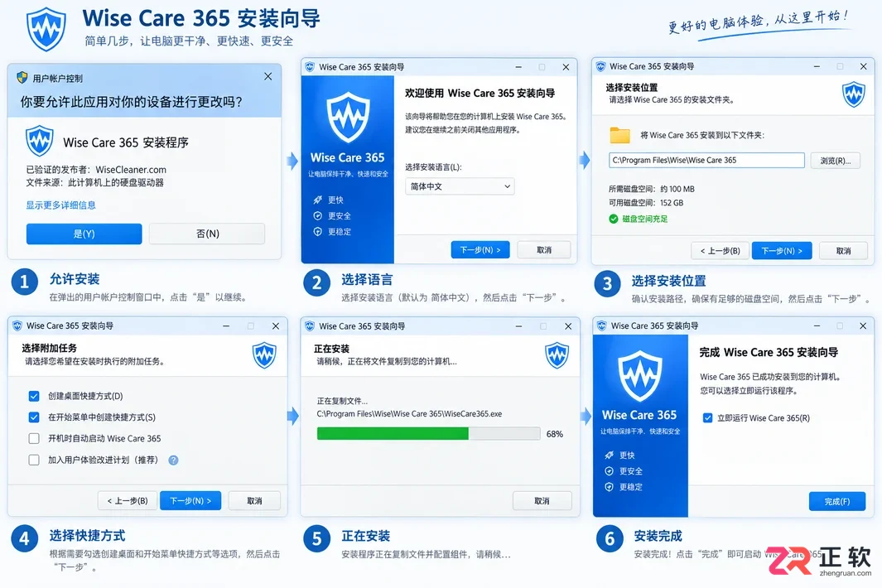This screenshot has width=882, height=588.
Task: Click the WiseCare365.exe file path text
Action: [x=409, y=413]
